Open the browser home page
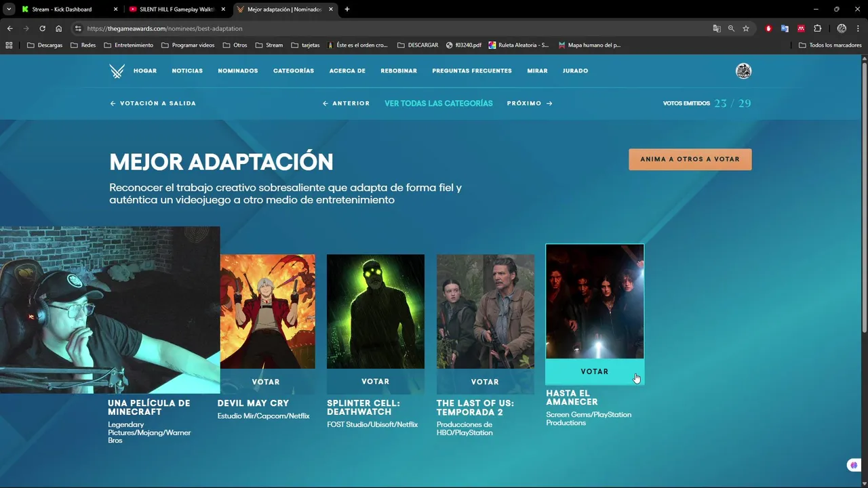 (58, 28)
